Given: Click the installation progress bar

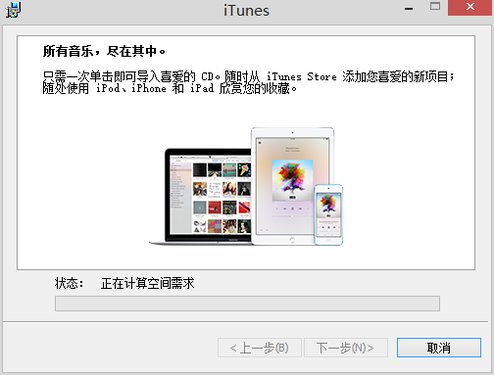Looking at the screenshot, I should (x=247, y=304).
